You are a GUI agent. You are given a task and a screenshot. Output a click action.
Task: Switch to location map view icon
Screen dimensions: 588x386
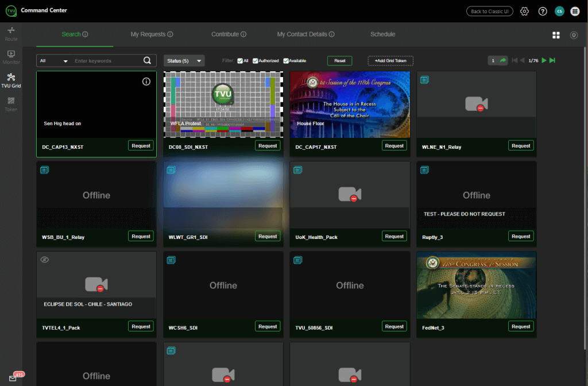[x=574, y=35]
